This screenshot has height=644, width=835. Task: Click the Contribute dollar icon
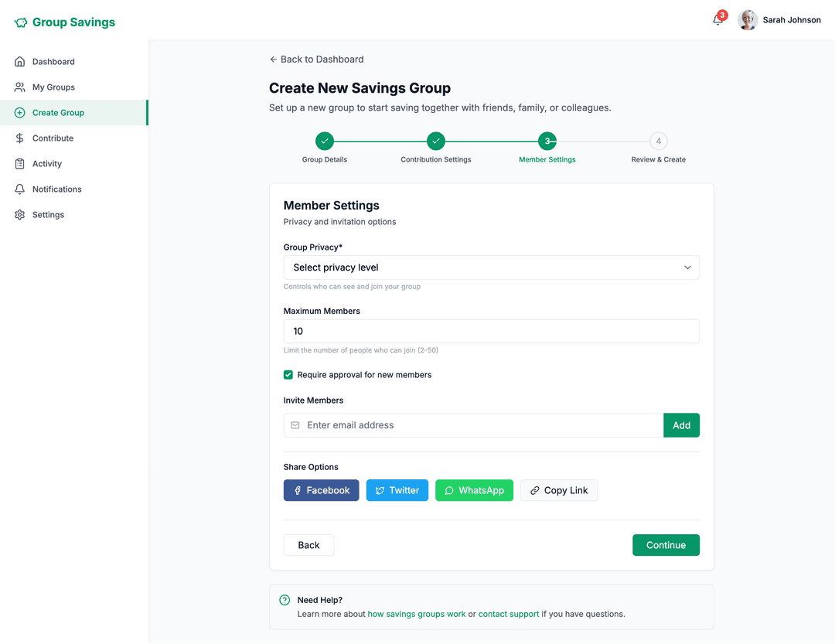click(x=20, y=138)
